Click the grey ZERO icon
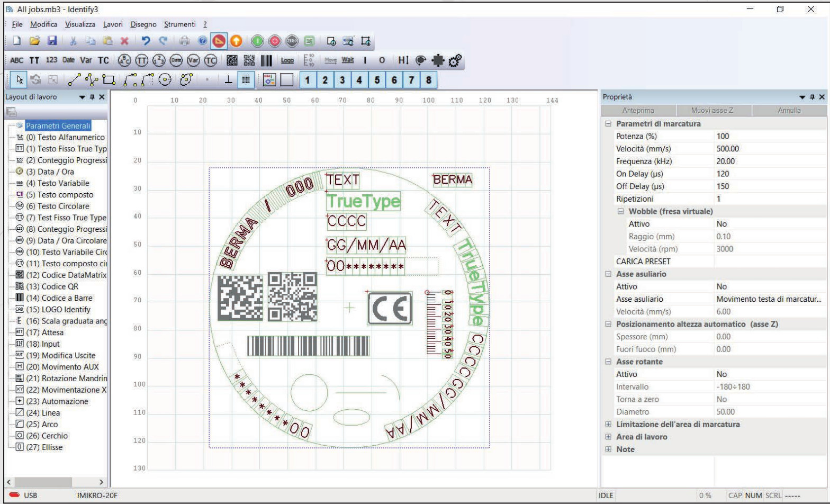The width and height of the screenshot is (830, 504). point(292,41)
